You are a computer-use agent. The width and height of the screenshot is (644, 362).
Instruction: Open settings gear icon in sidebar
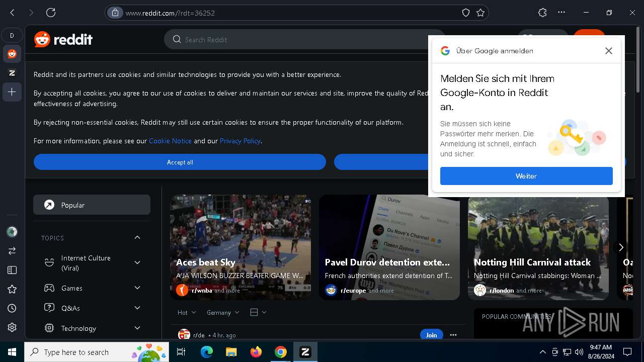(x=12, y=327)
